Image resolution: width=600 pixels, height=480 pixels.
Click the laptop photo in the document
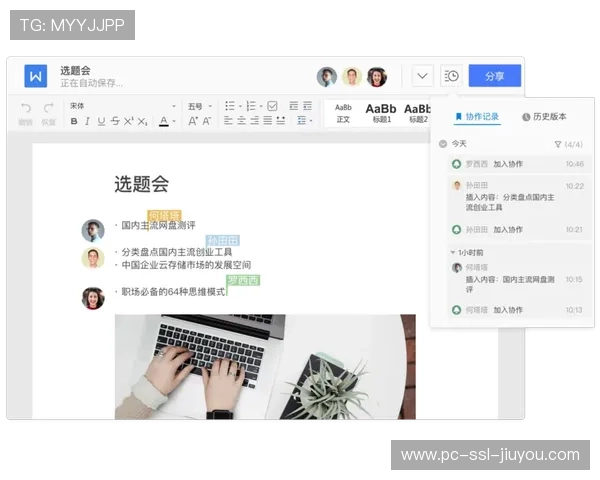pyautogui.click(x=265, y=367)
